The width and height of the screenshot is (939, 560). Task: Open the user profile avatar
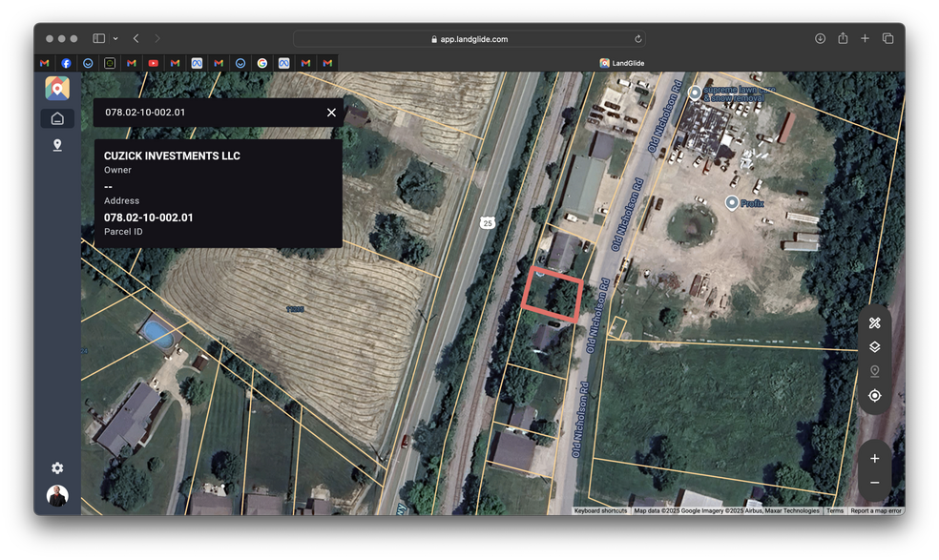(57, 495)
